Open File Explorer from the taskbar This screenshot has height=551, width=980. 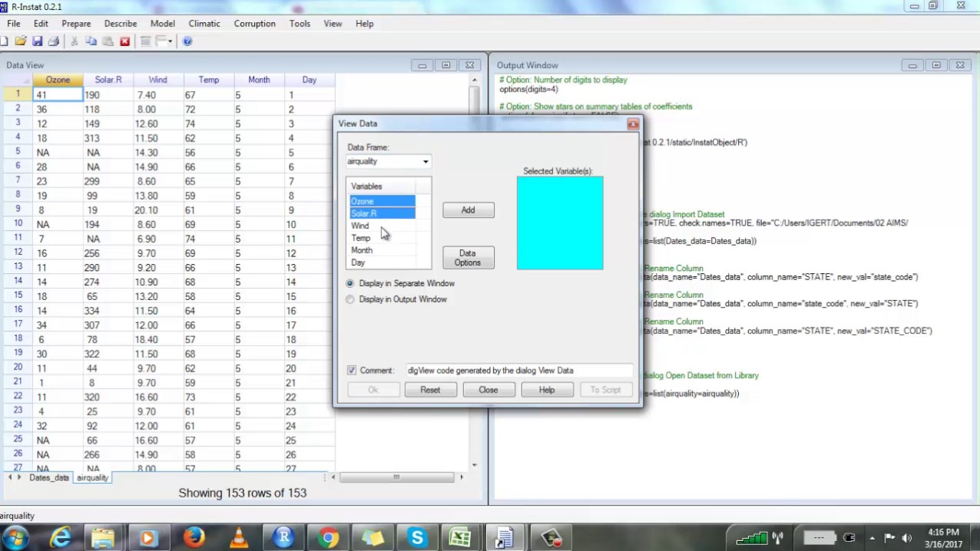[103, 538]
